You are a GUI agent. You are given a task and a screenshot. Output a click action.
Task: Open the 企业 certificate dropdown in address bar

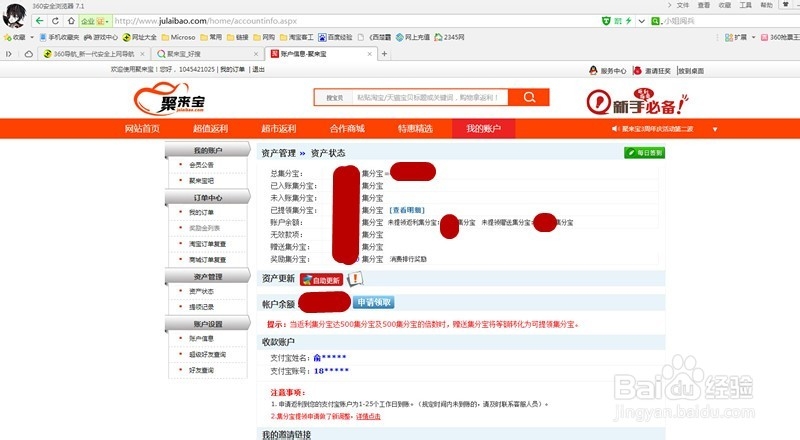coord(95,21)
